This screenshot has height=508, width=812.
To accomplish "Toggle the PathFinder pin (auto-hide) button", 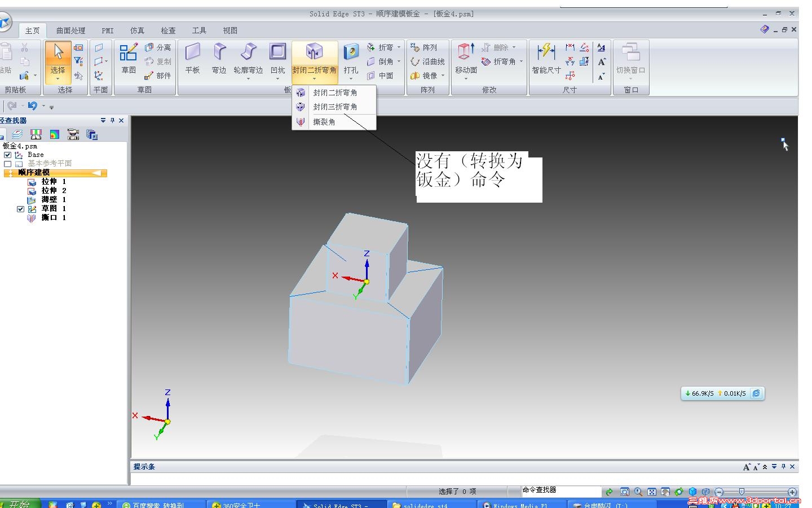I will 112,120.
